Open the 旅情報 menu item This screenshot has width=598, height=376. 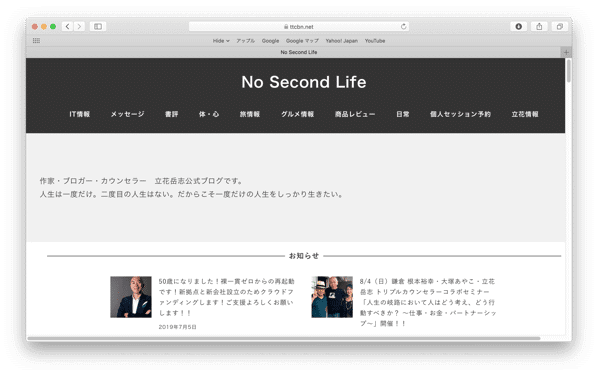(x=250, y=114)
